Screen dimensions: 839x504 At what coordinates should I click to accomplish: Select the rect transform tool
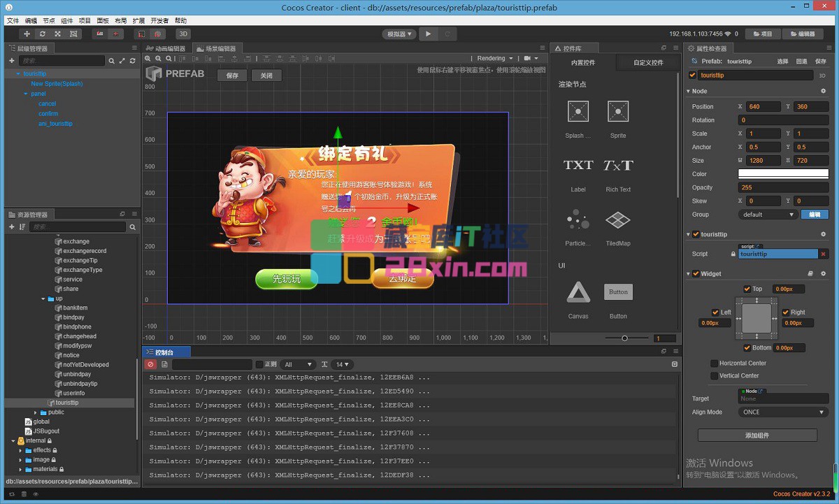[73, 34]
